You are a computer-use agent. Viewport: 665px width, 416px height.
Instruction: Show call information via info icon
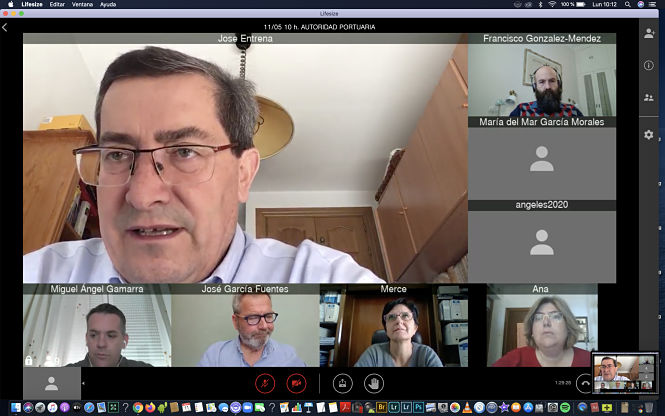click(x=648, y=66)
